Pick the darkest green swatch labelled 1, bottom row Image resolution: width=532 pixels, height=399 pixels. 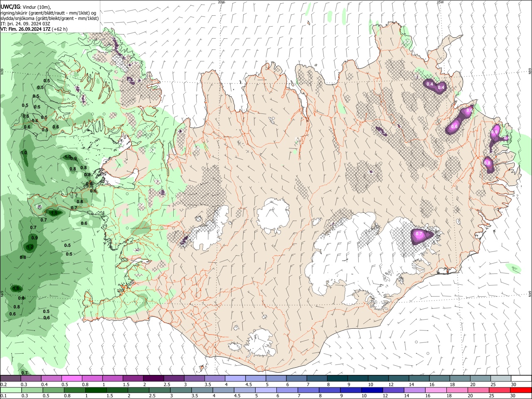pyautogui.click(x=96, y=390)
